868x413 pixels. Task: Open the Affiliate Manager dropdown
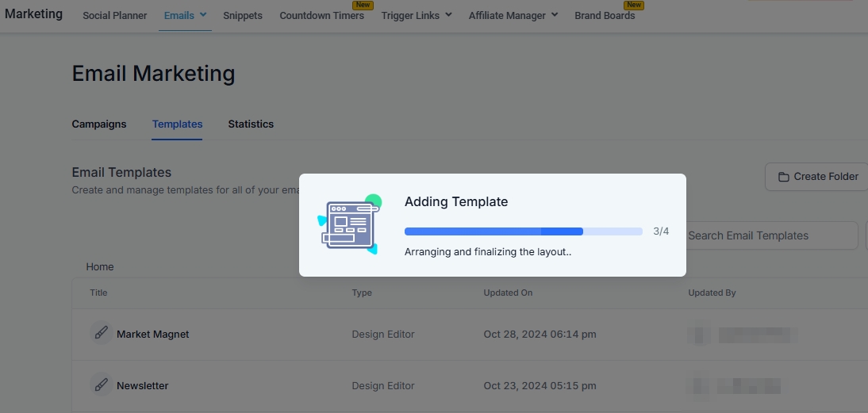point(513,15)
